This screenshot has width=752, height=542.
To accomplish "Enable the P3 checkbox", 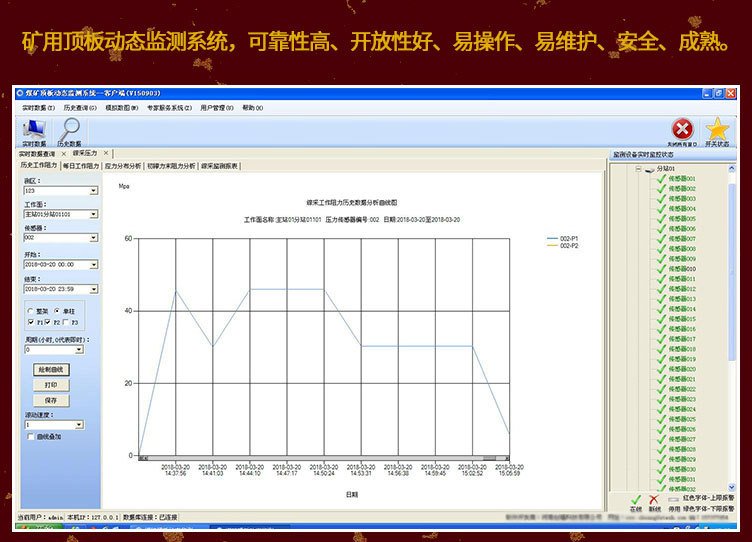I will pos(66,322).
